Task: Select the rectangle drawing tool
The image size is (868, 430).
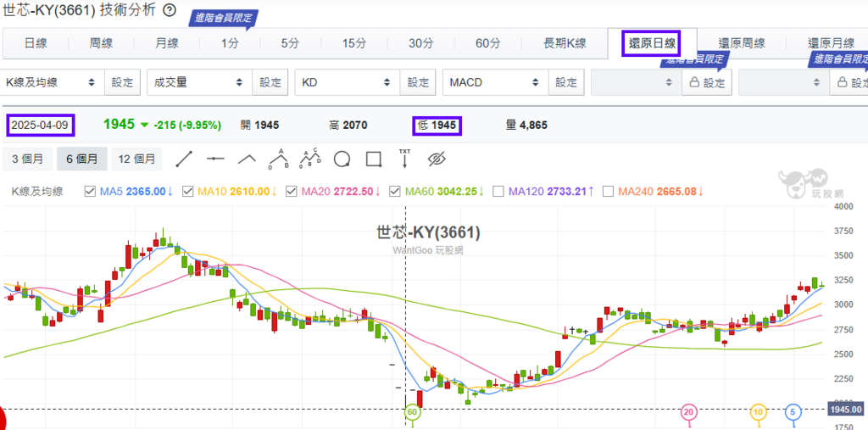Action: (x=374, y=159)
